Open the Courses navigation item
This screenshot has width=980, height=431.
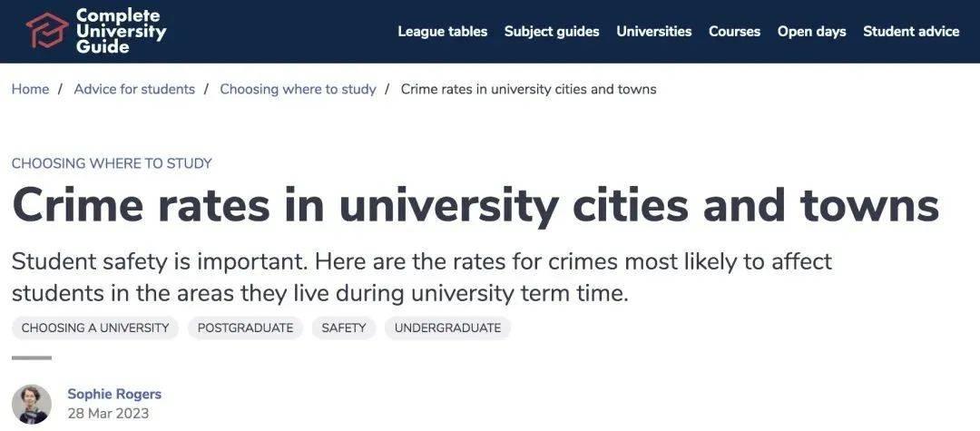click(x=734, y=31)
